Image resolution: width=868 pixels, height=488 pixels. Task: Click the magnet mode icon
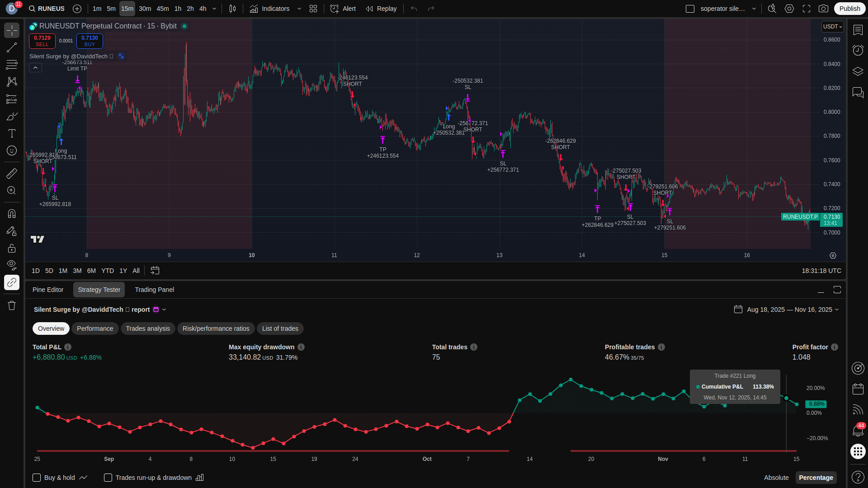[12, 213]
